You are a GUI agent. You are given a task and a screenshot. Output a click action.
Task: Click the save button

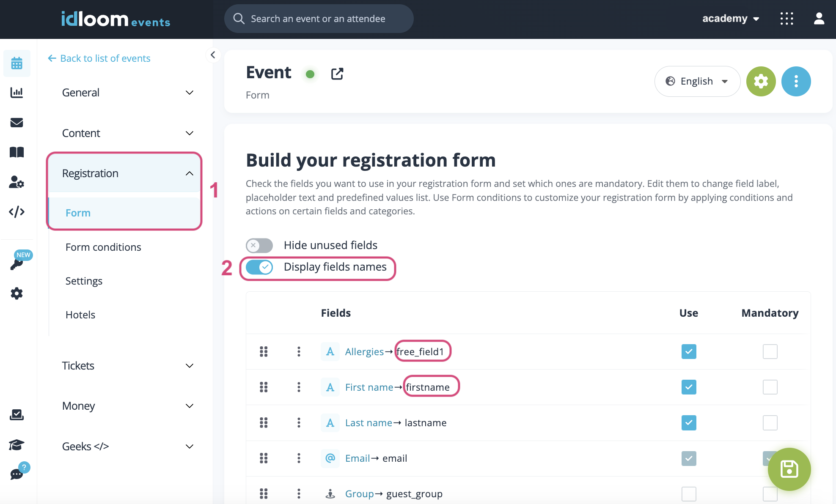[x=789, y=469]
